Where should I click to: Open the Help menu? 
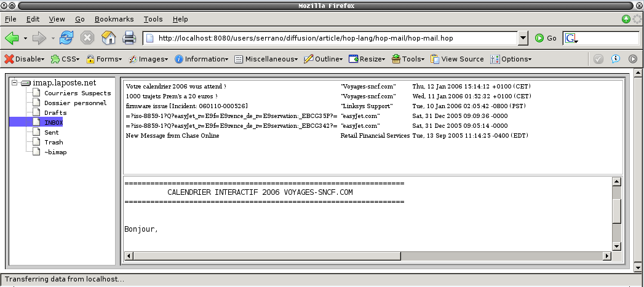(180, 19)
